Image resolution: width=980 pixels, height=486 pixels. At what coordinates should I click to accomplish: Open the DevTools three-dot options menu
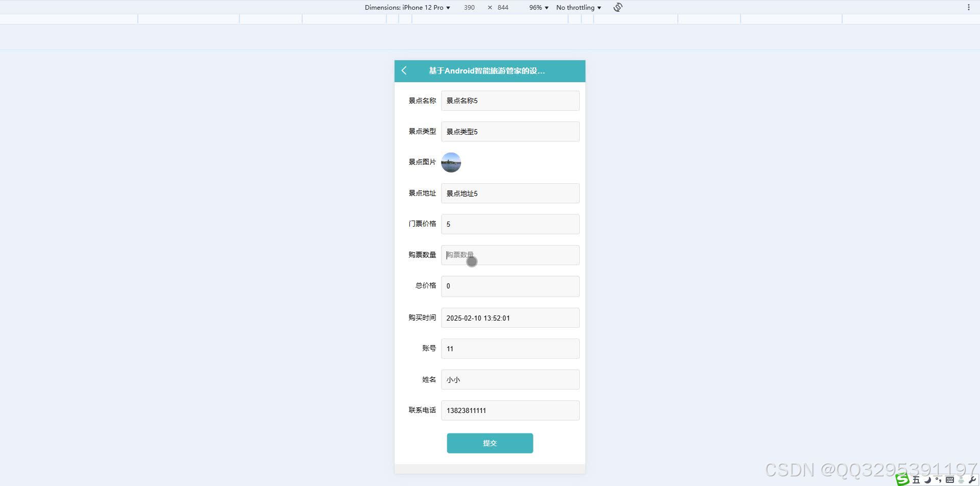969,7
